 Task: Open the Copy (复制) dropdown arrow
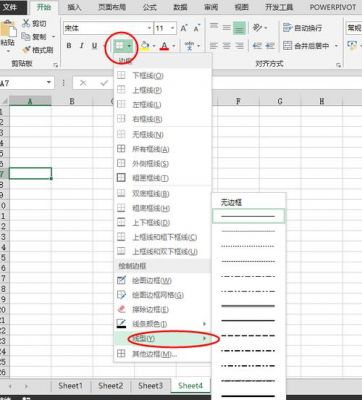click(53, 37)
